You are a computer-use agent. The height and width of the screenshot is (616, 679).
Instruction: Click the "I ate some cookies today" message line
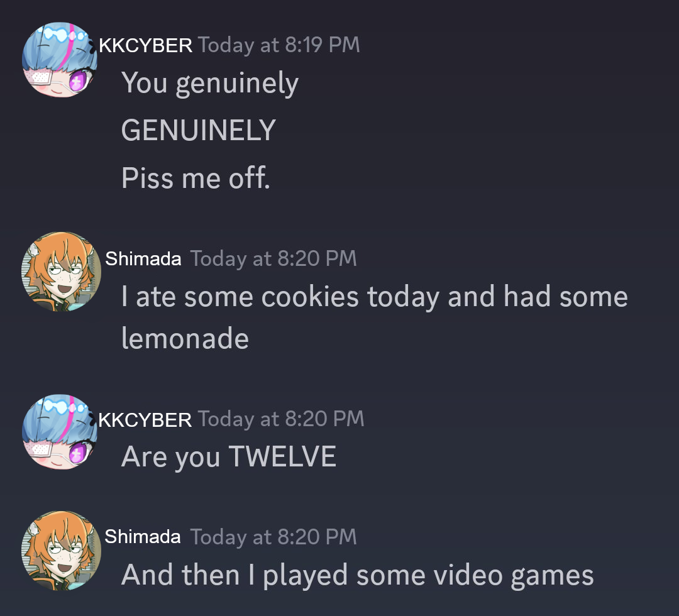tap(375, 297)
